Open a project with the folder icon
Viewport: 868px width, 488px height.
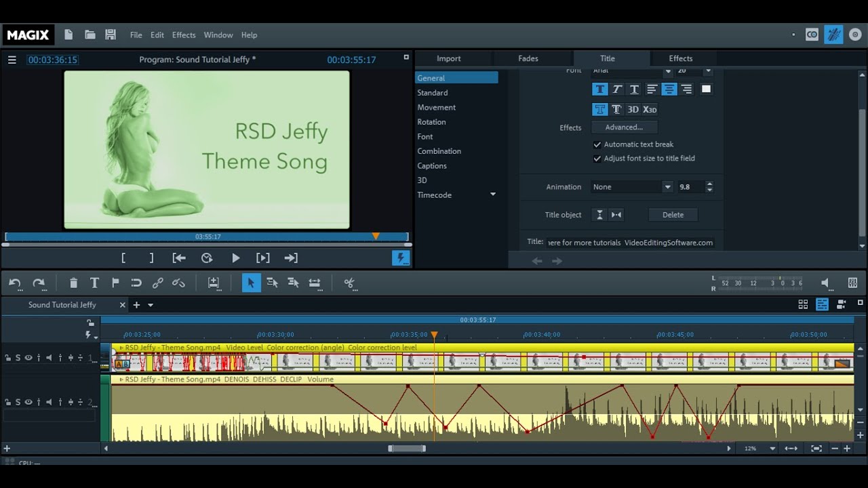[x=90, y=35]
